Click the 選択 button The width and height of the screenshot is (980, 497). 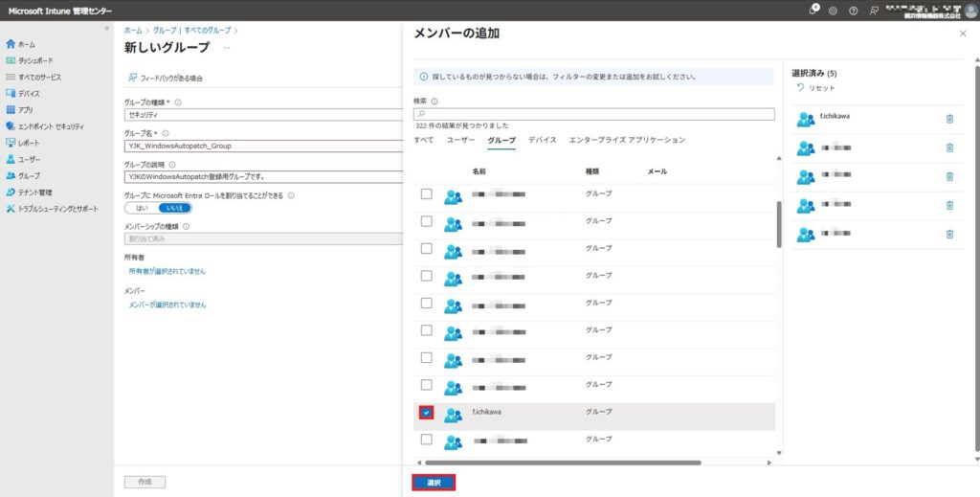tap(434, 483)
